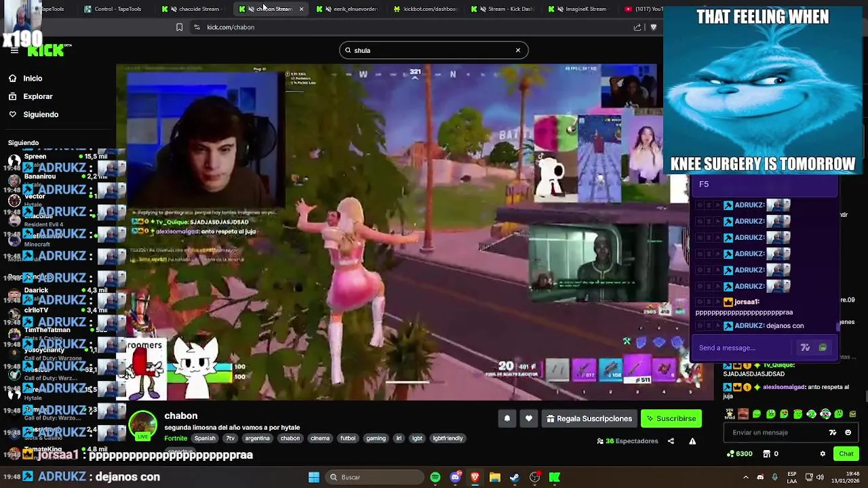
Task: Open Steam from the taskbar
Action: coord(515,477)
